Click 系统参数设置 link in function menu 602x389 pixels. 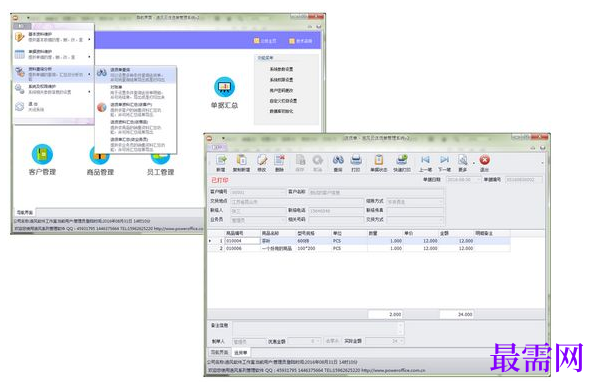[x=281, y=69]
